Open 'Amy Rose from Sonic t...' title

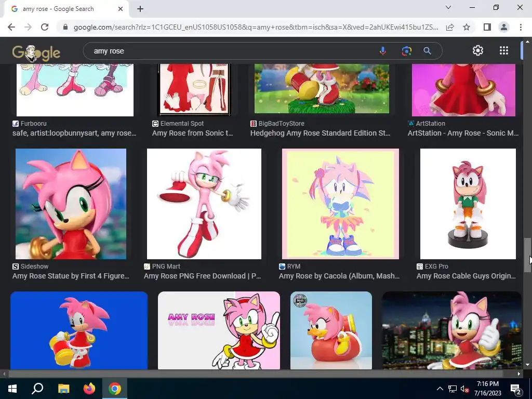point(193,133)
